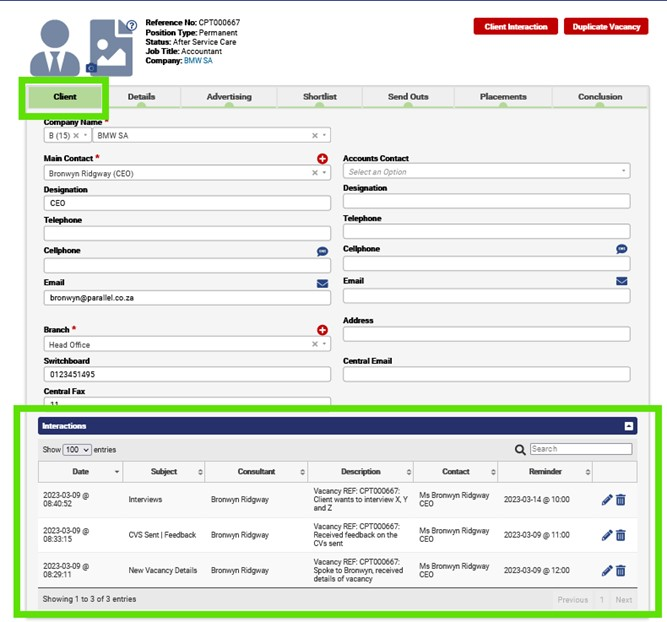Screen dimensions: 667x622
Task: Click the Switchboard number field
Action: (187, 374)
